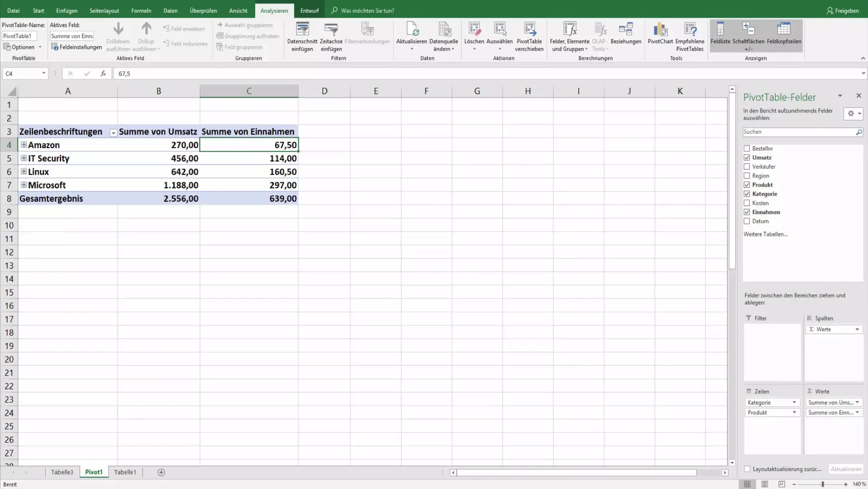
Task: Switch to the Formeln ribbon tab
Action: tap(141, 10)
